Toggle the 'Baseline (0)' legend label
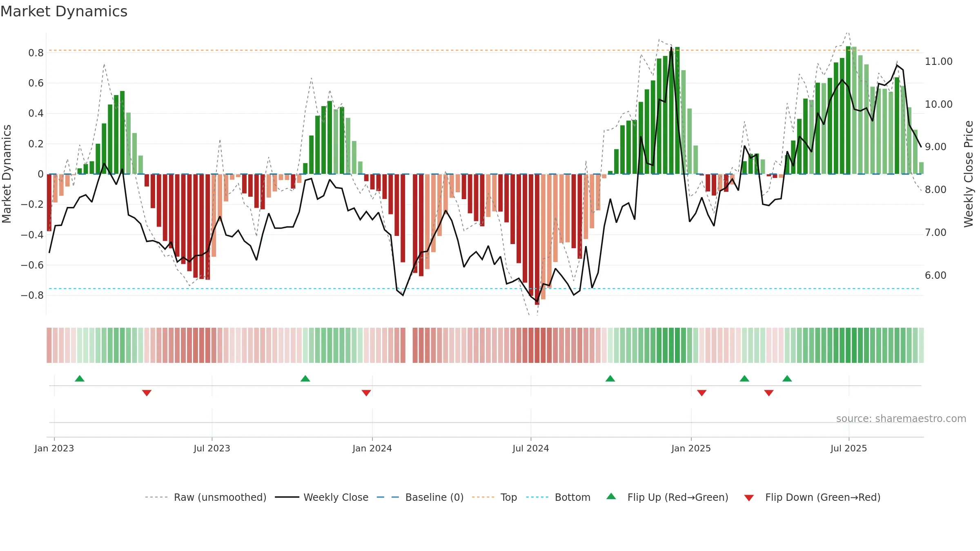980x551 pixels. pyautogui.click(x=434, y=498)
